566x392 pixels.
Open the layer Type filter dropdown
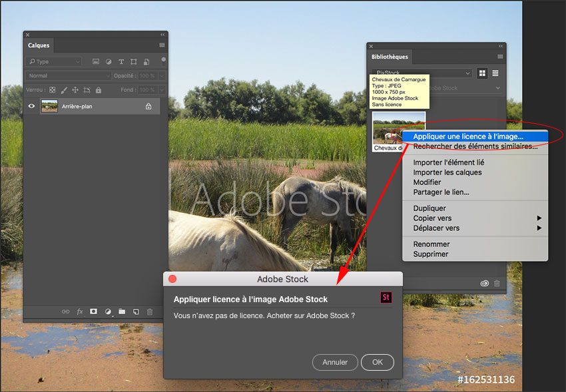tap(53, 62)
